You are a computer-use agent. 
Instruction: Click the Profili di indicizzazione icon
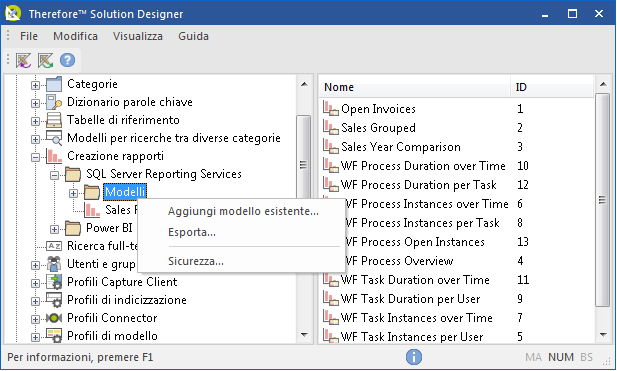click(54, 300)
